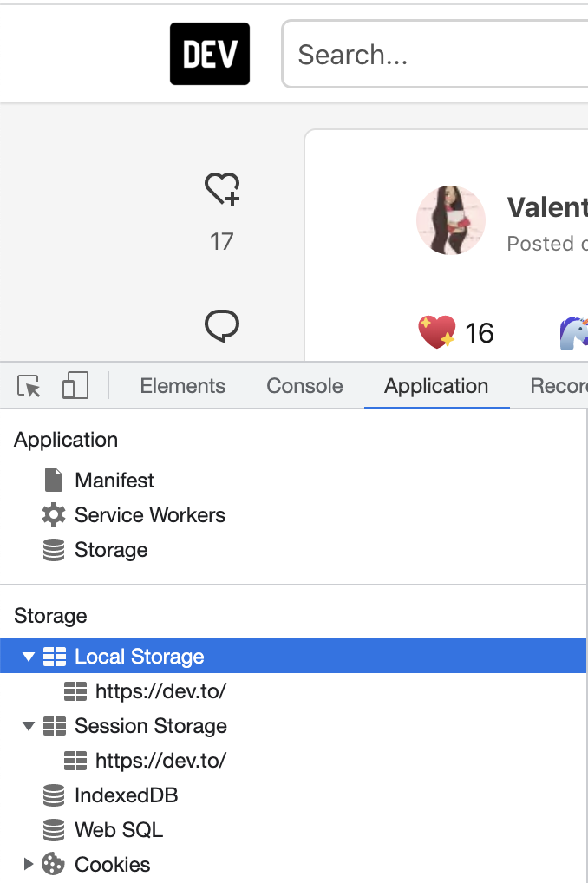Open the comment bubble icon
This screenshot has width=588, height=883.
click(222, 326)
